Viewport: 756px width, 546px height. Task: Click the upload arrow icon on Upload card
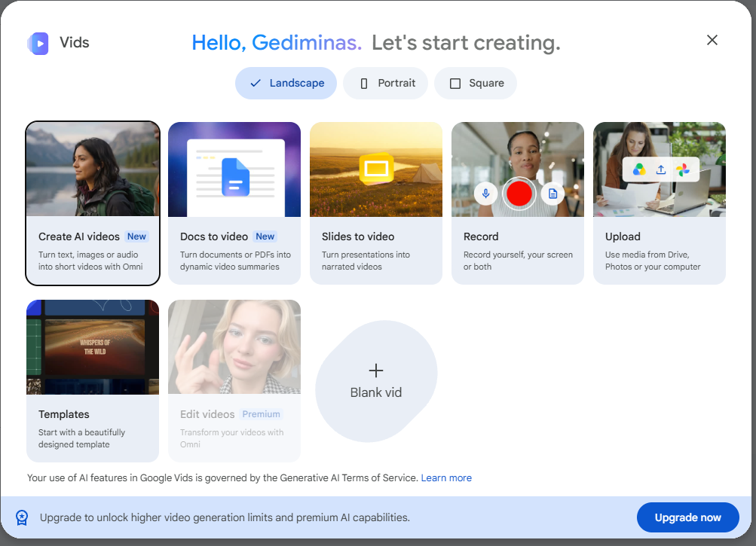[x=661, y=169]
